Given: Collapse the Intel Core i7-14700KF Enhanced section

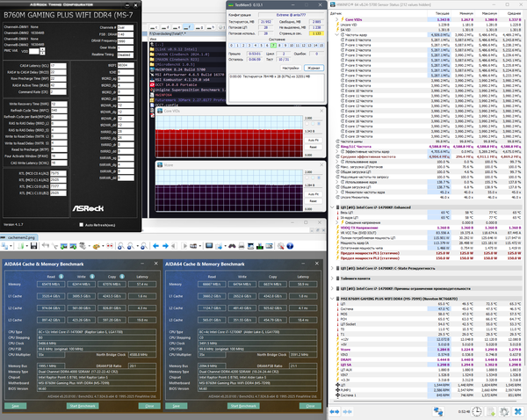Looking at the screenshot, I should click(x=332, y=207).
